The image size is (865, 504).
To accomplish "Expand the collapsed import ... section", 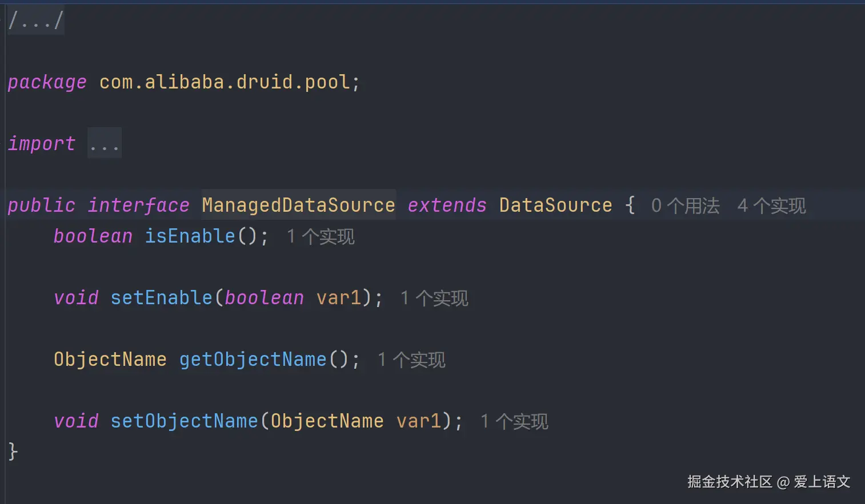I will coord(104,143).
